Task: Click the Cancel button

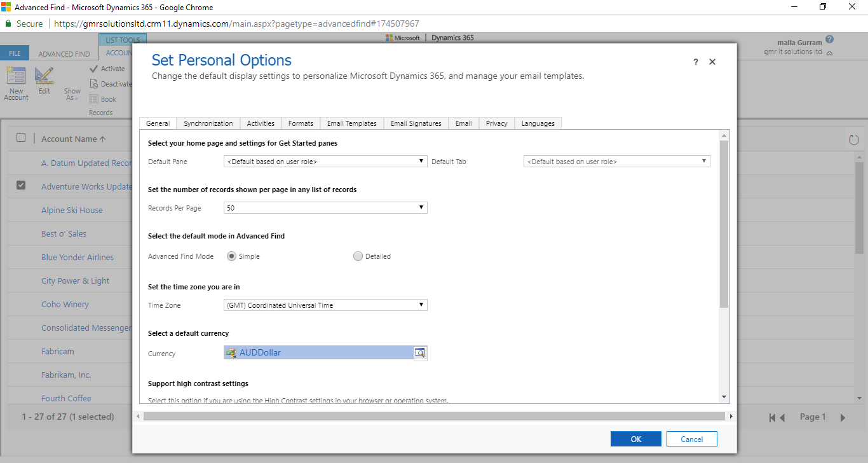Action: click(x=692, y=439)
